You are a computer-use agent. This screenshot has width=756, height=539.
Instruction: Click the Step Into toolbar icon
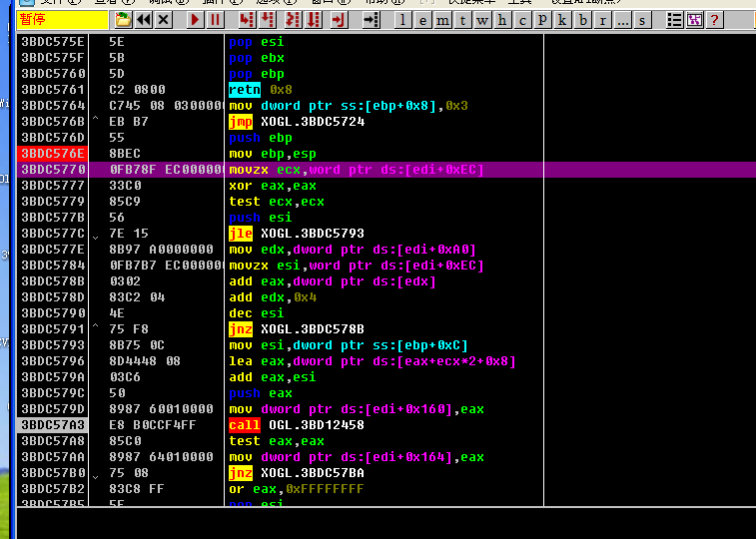[x=247, y=20]
